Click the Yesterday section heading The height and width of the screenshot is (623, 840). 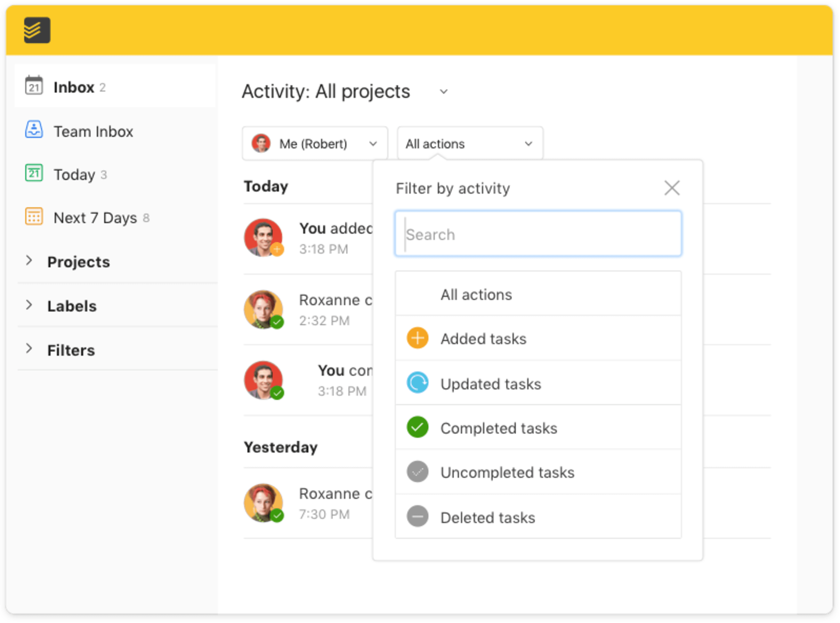click(x=281, y=447)
